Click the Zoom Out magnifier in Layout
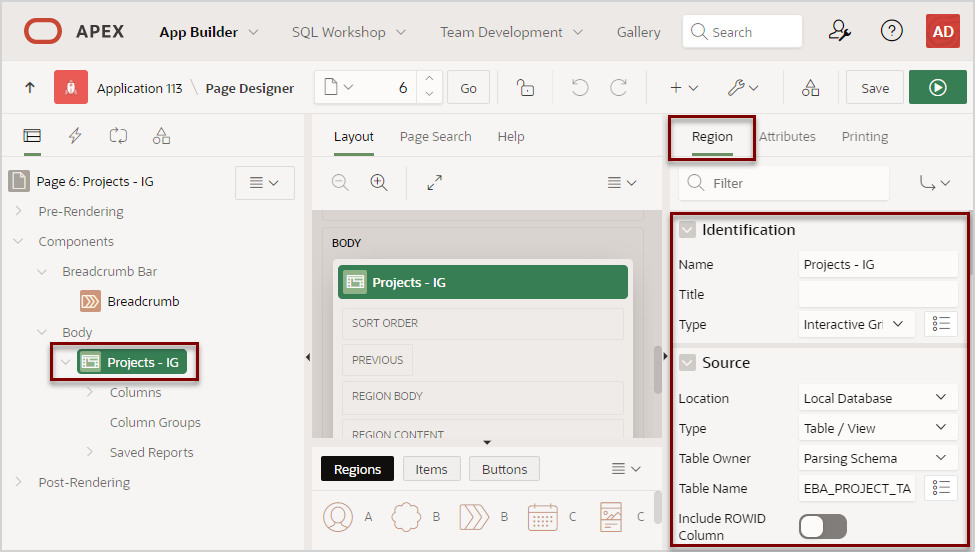Viewport: 975px width, 552px height. [340, 182]
